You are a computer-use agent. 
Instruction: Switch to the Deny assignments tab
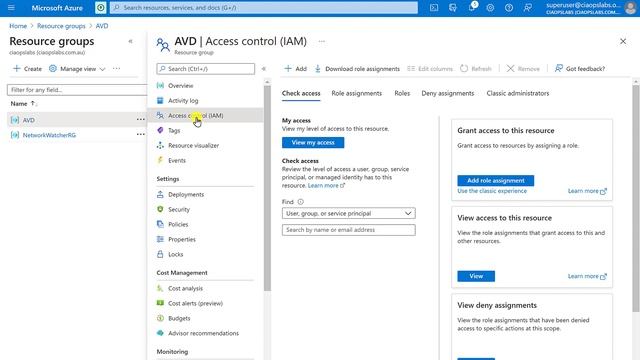pos(447,93)
